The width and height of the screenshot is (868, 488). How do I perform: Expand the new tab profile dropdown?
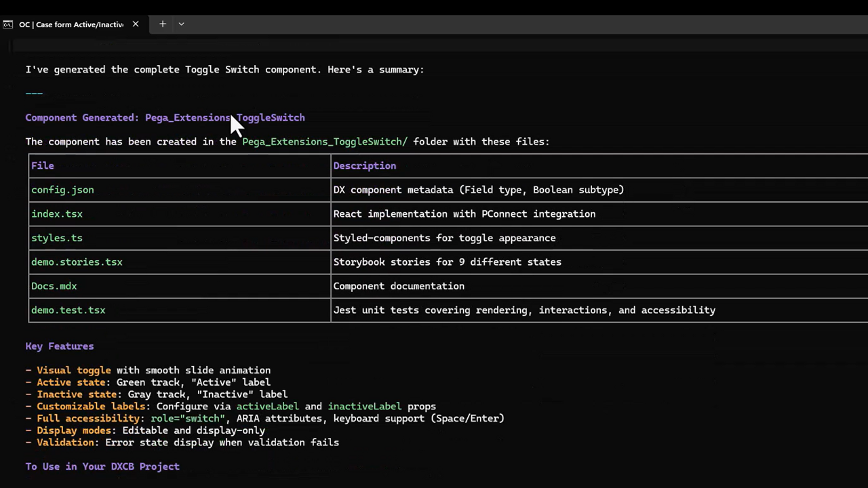(181, 24)
